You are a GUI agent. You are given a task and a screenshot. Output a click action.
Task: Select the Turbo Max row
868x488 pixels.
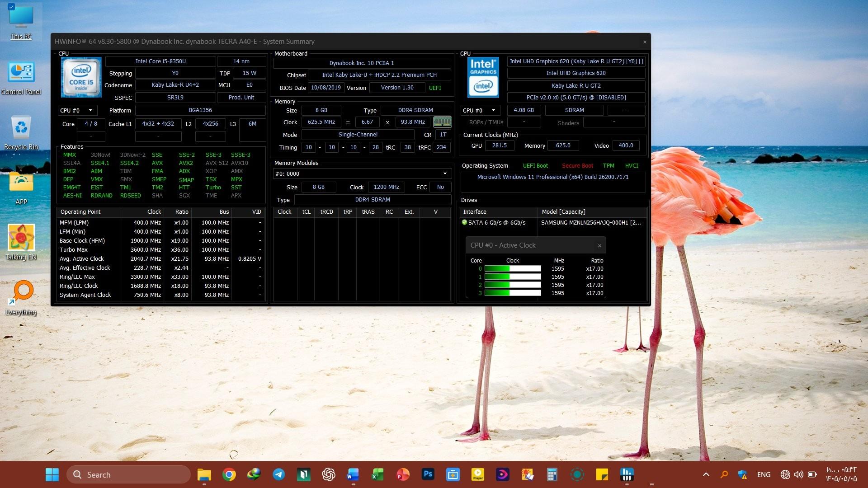point(160,249)
